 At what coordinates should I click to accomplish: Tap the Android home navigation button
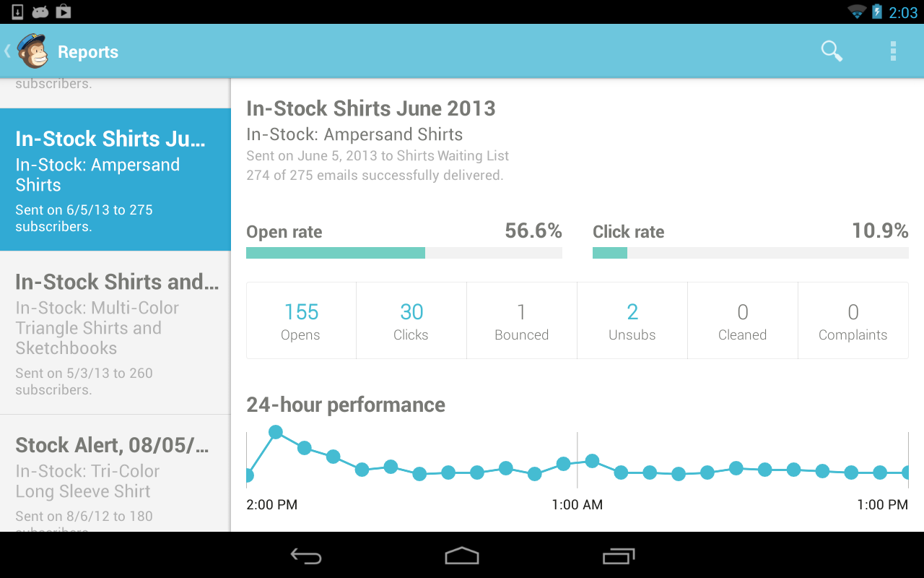pyautogui.click(x=462, y=556)
